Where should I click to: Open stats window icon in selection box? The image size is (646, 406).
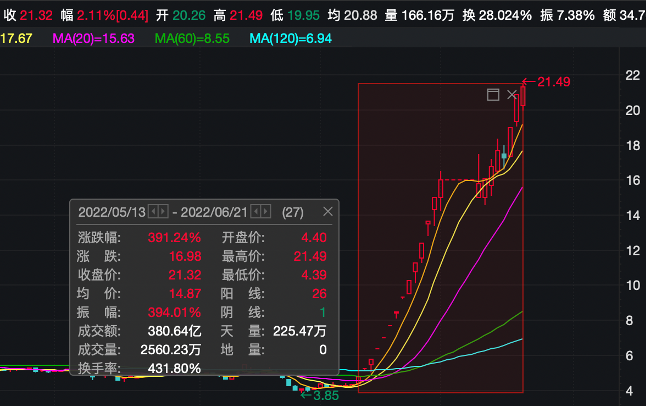point(492,95)
